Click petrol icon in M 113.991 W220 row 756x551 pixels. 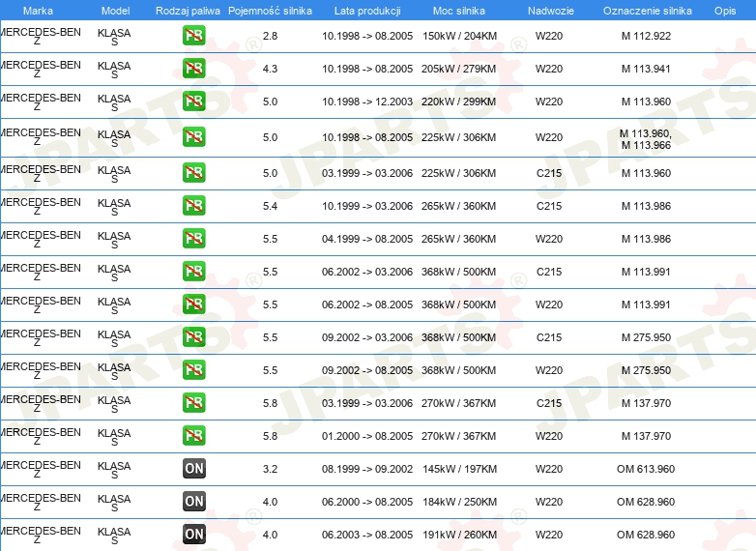pyautogui.click(x=193, y=304)
